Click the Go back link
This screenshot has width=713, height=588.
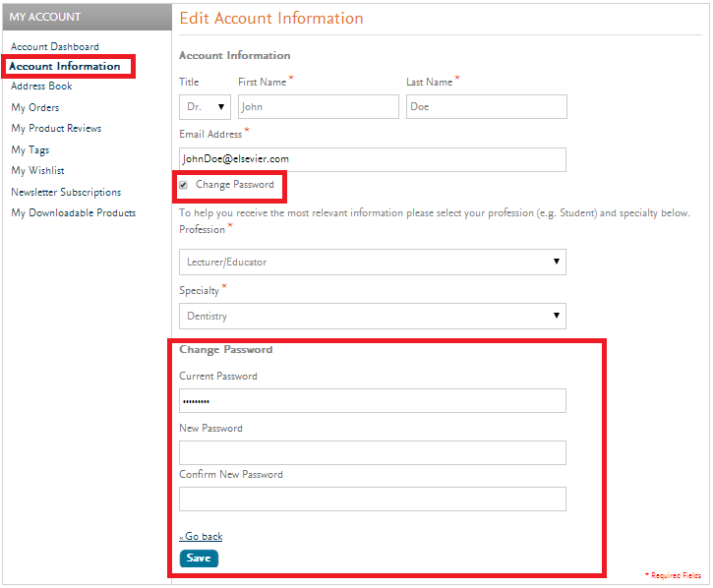[201, 536]
